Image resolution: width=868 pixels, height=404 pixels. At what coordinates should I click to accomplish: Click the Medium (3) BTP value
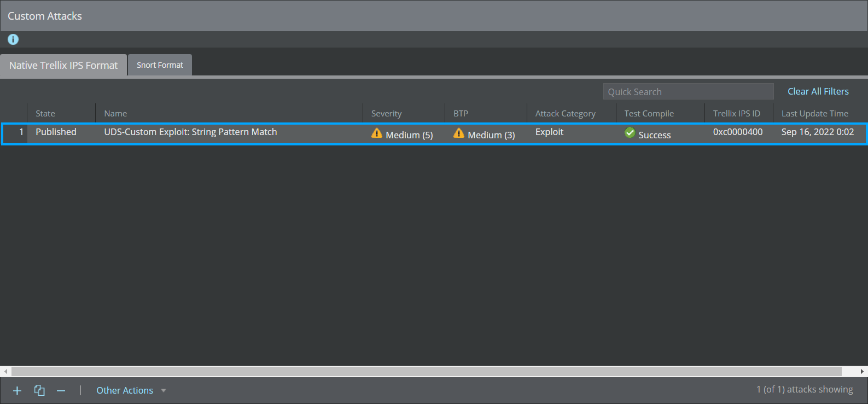point(491,135)
